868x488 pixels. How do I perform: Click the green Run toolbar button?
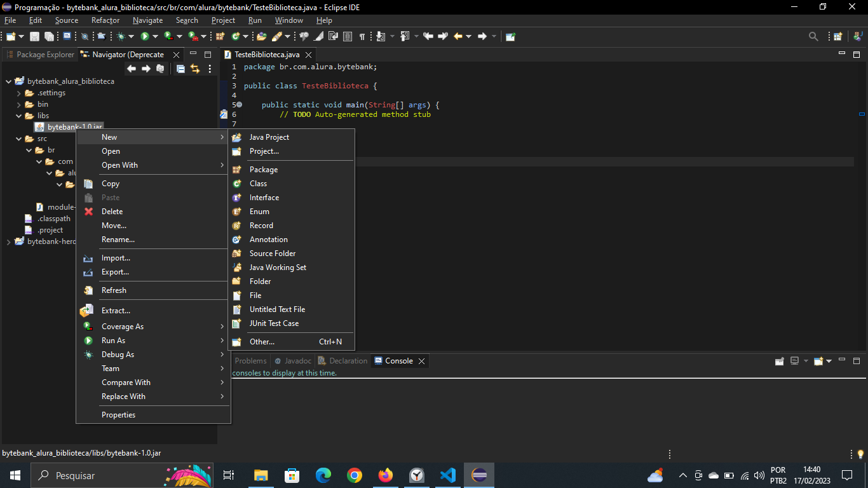pos(145,36)
